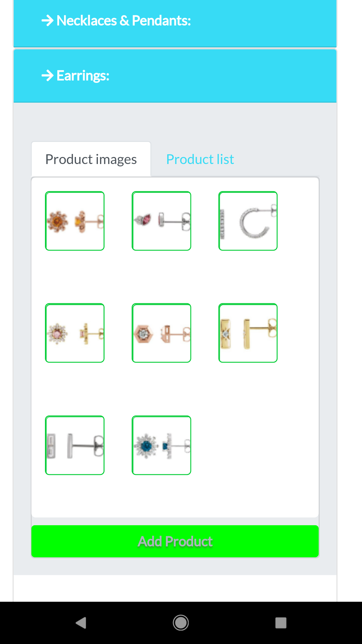Select the silver hoop earring thumbnail

coord(248,221)
